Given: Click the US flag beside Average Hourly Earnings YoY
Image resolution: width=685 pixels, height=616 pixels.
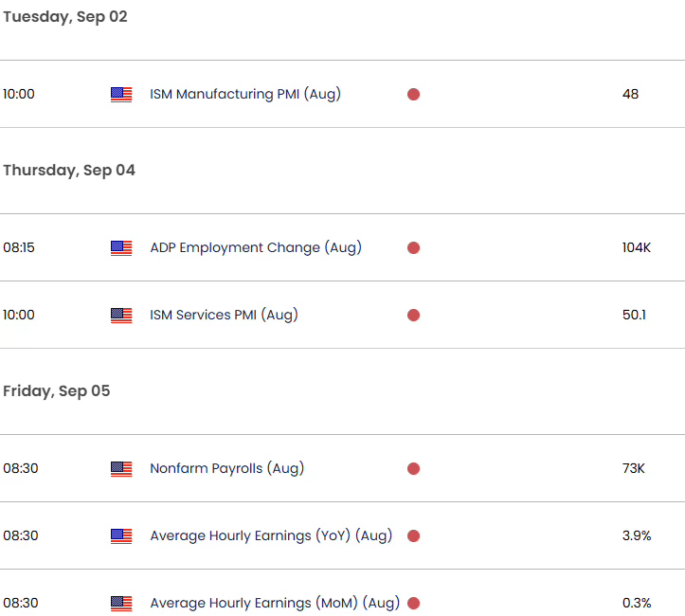Looking at the screenshot, I should point(121,536).
